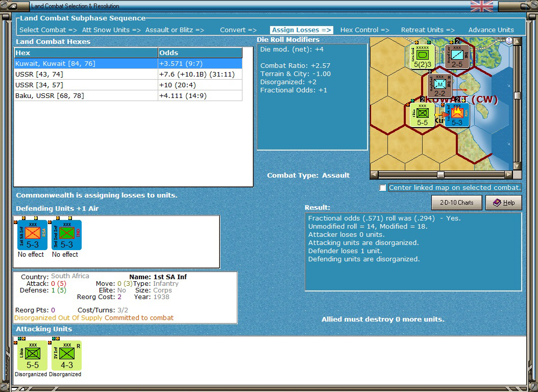The width and height of the screenshot is (538, 392).
Task: Click the map's horizontal scrollbar left arrow
Action: point(374,175)
